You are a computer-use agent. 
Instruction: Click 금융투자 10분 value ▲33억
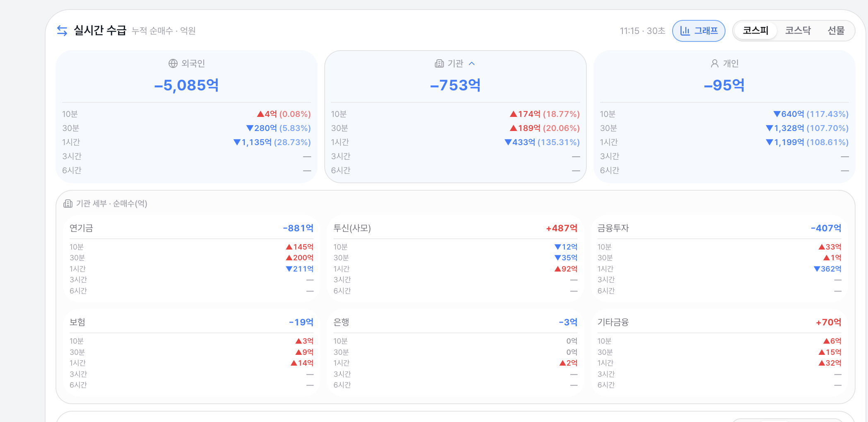[830, 247]
